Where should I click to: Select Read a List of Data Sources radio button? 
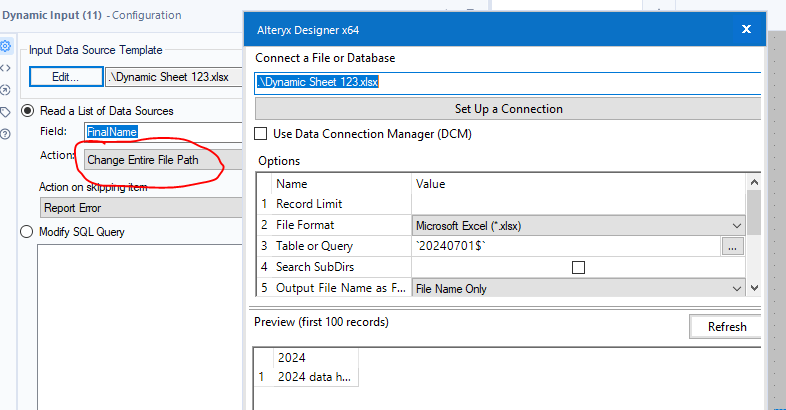click(x=27, y=111)
